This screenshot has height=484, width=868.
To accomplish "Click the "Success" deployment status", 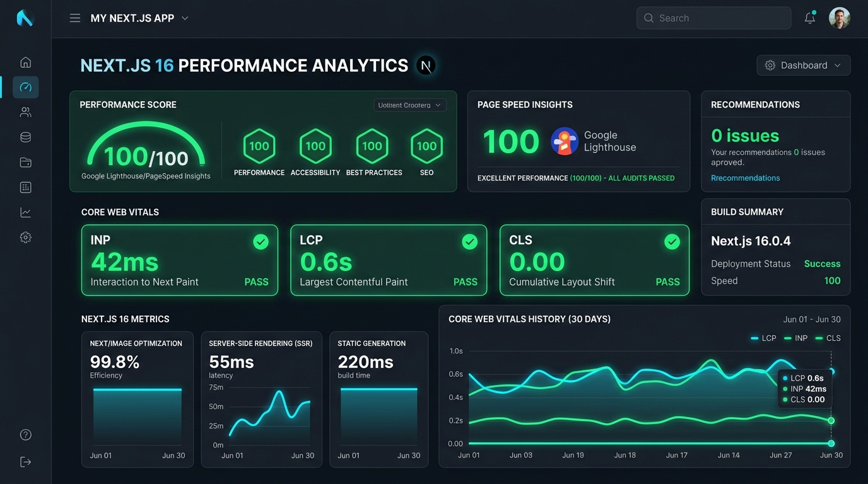I will point(822,264).
